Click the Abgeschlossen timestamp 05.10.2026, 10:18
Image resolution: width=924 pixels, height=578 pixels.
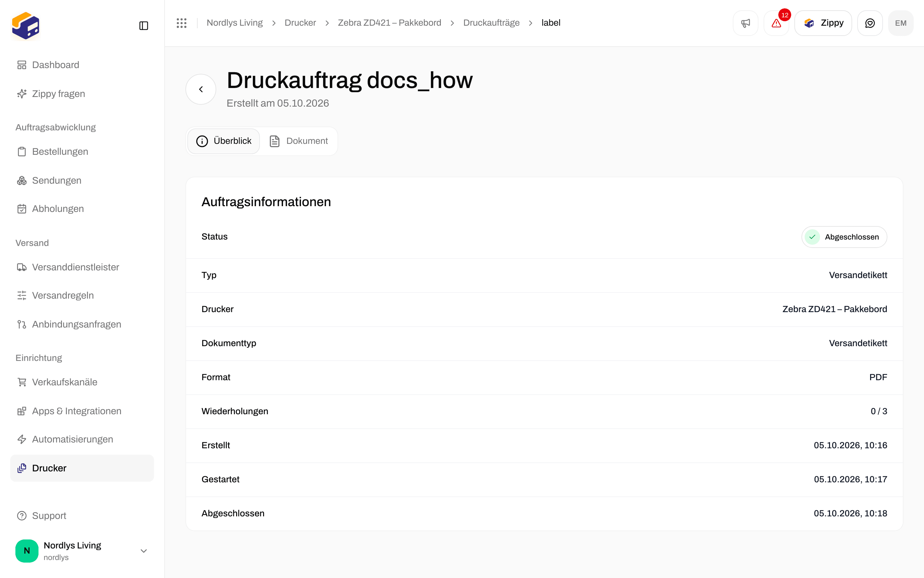pyautogui.click(x=850, y=513)
